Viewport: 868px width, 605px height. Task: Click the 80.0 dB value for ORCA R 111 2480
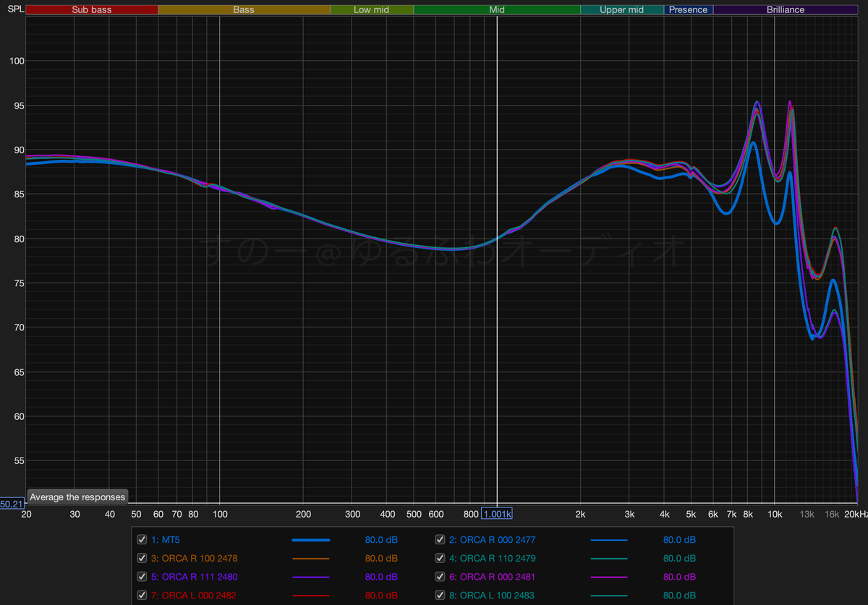[x=381, y=577]
